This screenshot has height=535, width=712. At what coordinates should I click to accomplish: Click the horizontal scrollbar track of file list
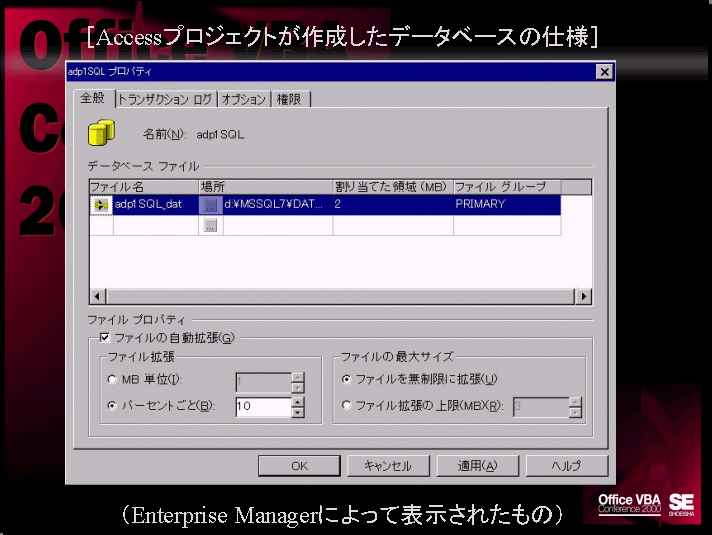coord(340,297)
